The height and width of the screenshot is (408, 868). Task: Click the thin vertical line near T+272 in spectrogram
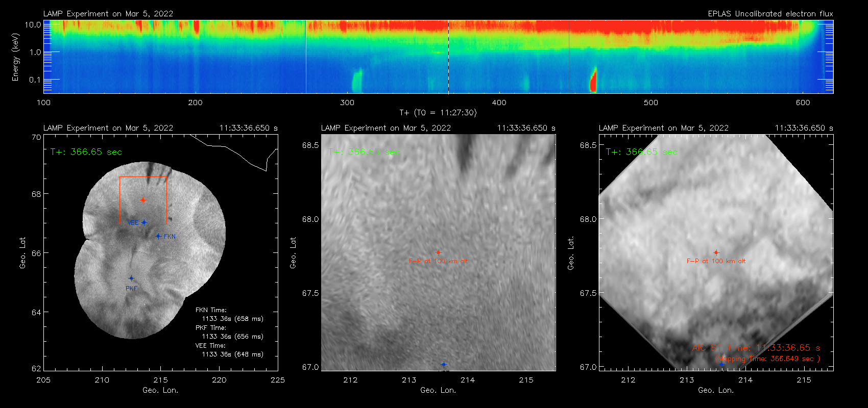pyautogui.click(x=306, y=57)
